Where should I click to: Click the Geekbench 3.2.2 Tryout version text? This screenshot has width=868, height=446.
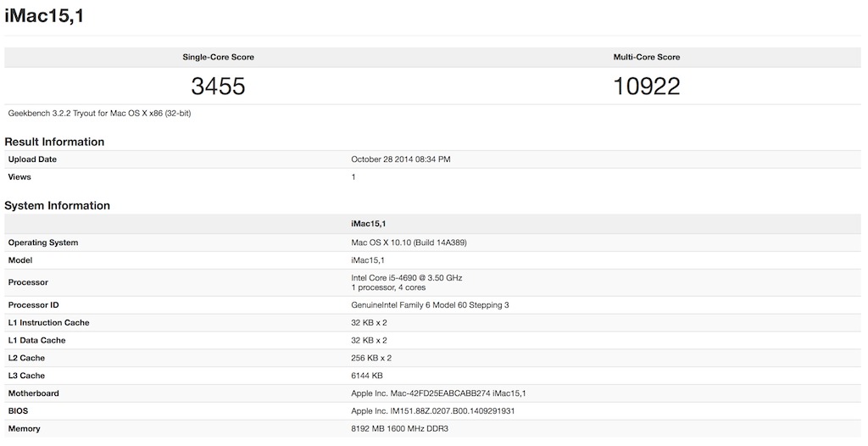tap(99, 113)
